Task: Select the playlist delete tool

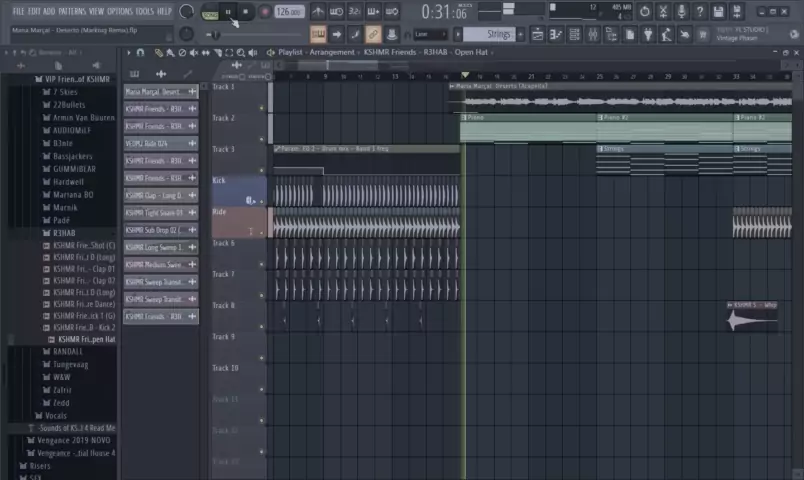Action: point(182,52)
